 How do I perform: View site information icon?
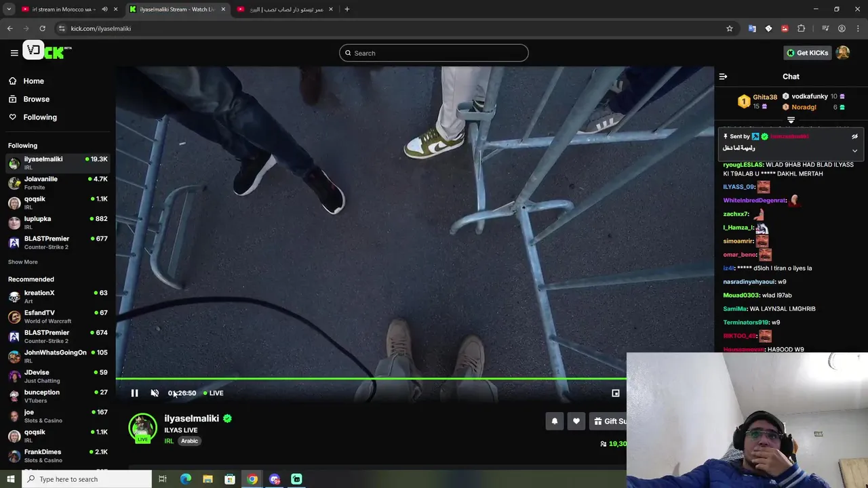(62, 28)
